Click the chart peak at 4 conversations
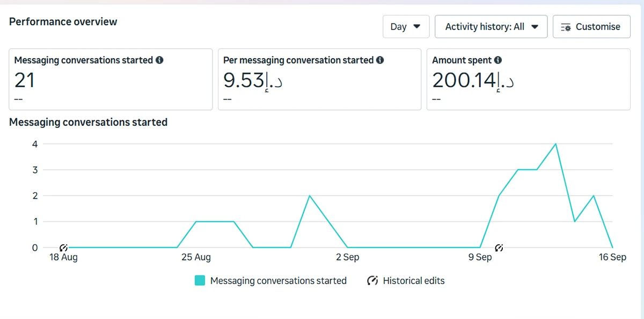 555,144
